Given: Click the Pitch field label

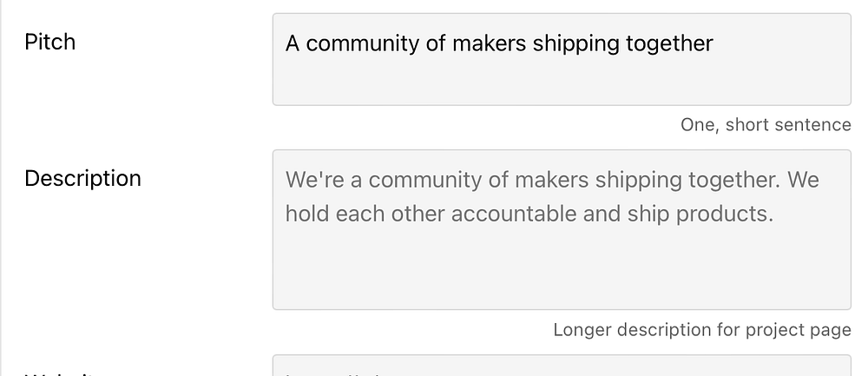Looking at the screenshot, I should pyautogui.click(x=49, y=42).
